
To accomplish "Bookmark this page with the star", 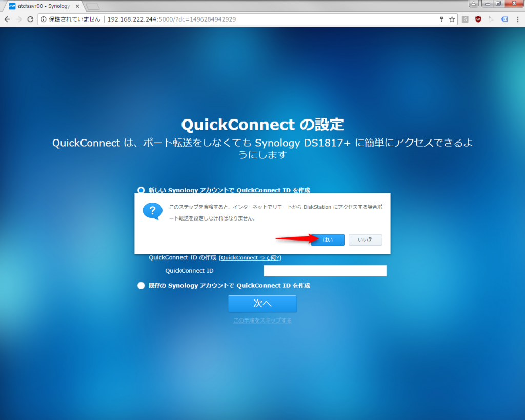I will (452, 19).
